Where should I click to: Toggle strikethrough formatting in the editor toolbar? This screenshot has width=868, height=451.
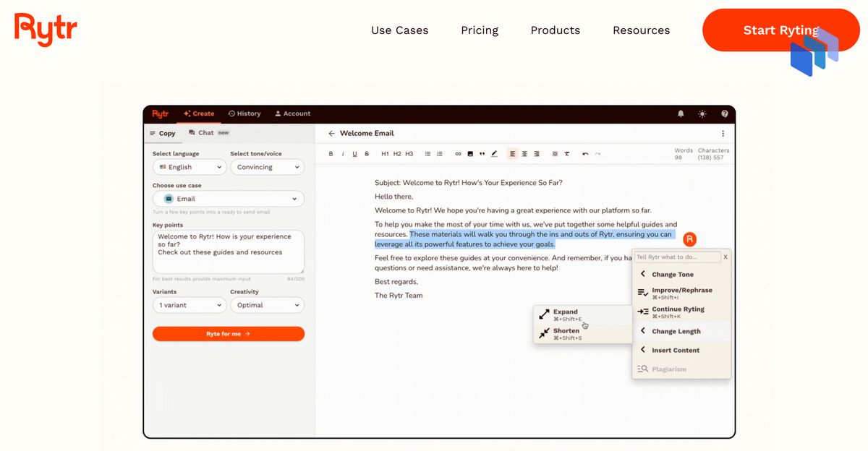click(x=367, y=154)
